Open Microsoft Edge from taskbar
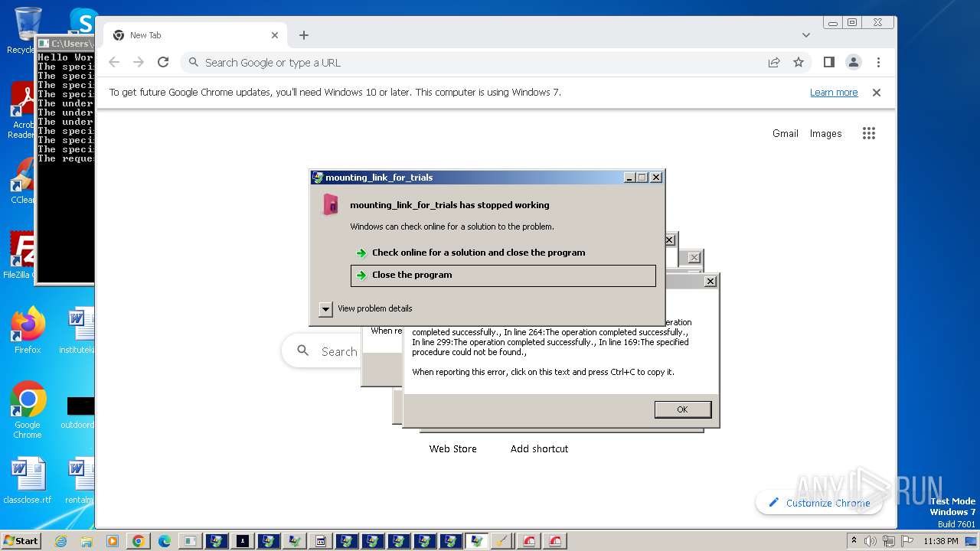 point(165,541)
